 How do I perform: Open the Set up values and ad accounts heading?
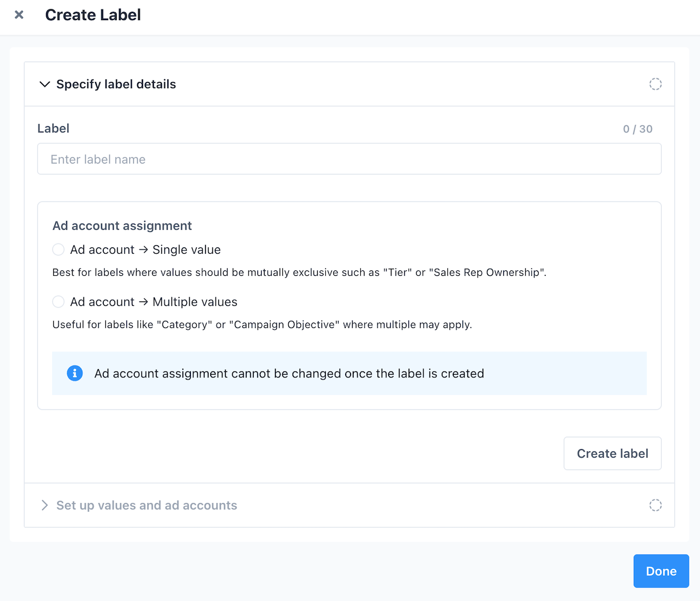click(146, 505)
